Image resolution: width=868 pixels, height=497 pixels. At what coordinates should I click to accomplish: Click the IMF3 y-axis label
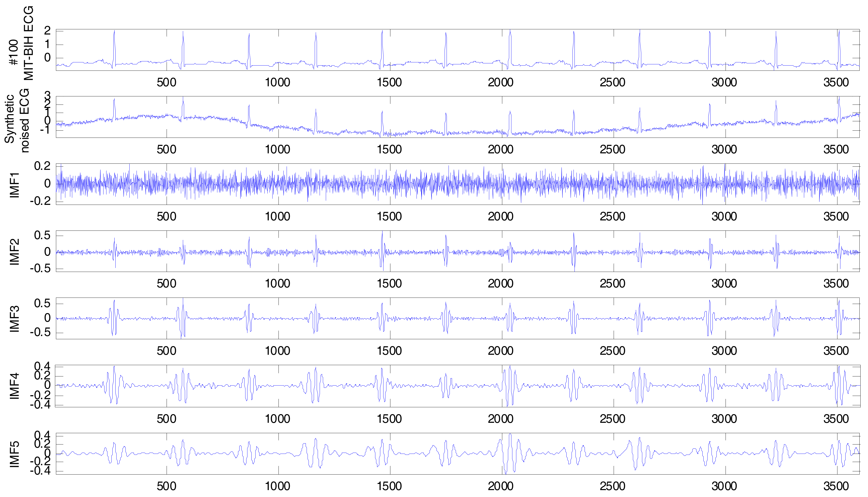[x=14, y=319]
